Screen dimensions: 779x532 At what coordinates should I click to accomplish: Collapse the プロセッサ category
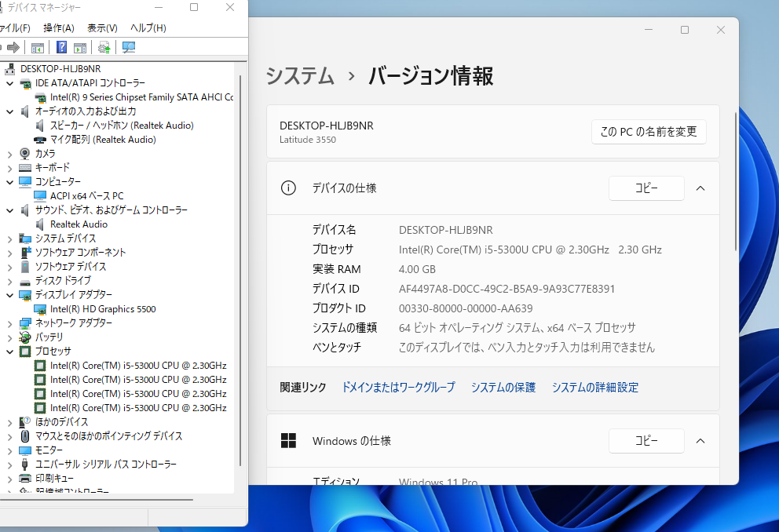pos(9,352)
